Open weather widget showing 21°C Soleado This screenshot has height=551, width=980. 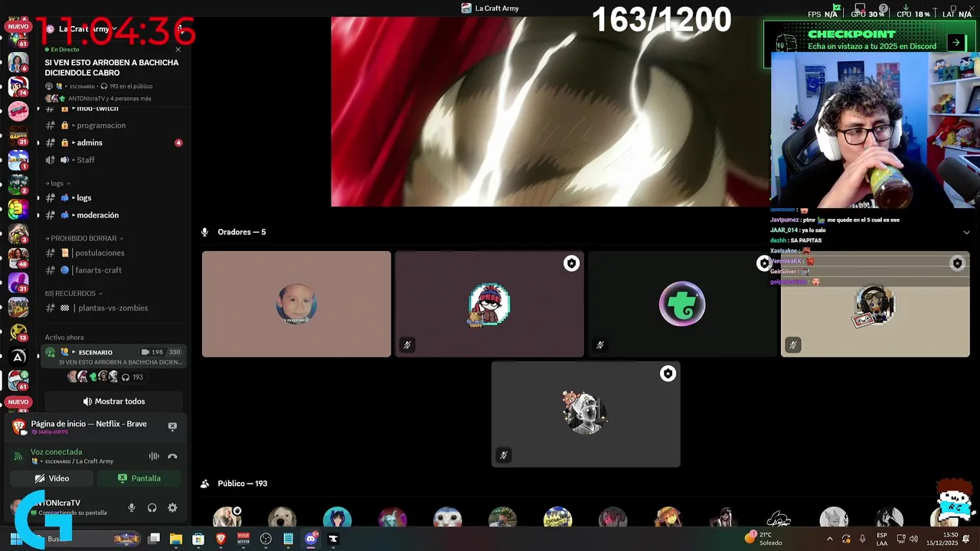(765, 539)
